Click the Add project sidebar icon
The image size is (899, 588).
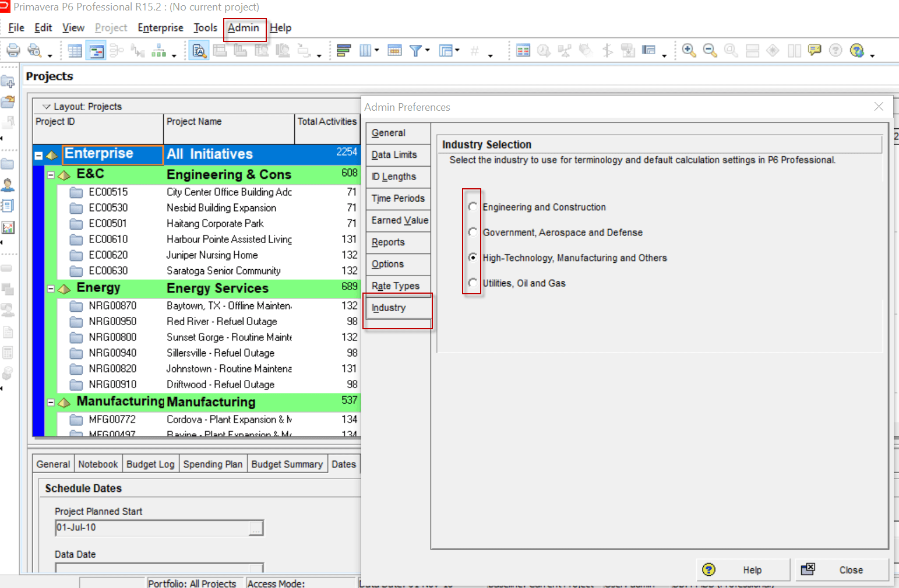pos(8,82)
